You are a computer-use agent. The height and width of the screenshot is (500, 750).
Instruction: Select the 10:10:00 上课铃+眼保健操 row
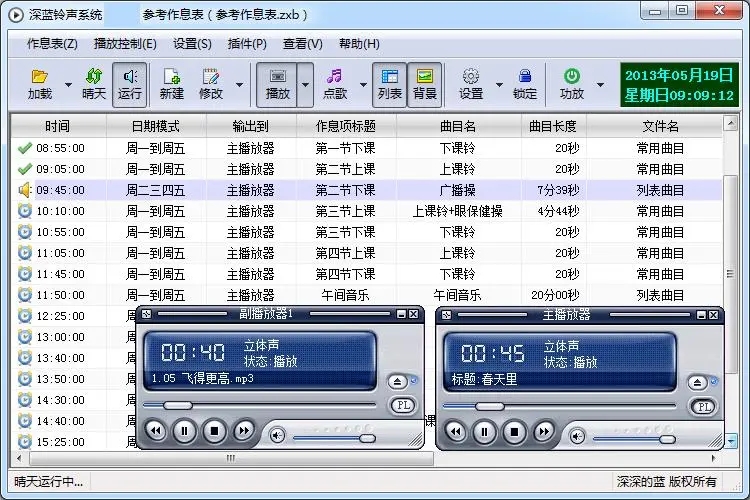[366, 211]
